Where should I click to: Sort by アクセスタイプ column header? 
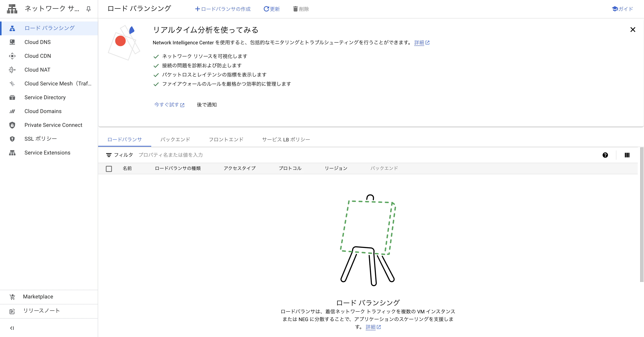tap(240, 168)
